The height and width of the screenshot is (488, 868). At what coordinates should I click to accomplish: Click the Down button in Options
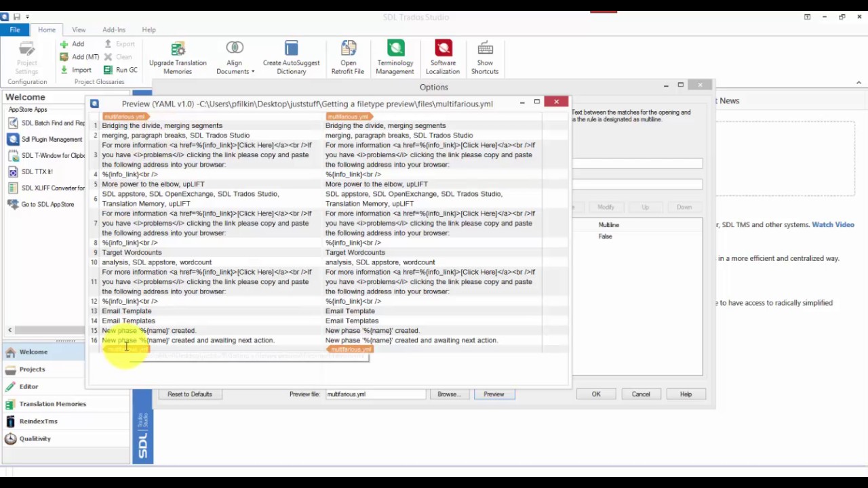pyautogui.click(x=684, y=207)
